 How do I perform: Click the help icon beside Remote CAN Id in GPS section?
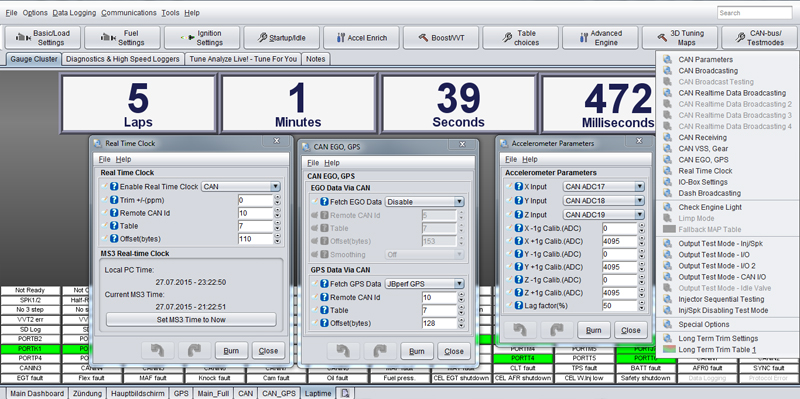coord(324,297)
